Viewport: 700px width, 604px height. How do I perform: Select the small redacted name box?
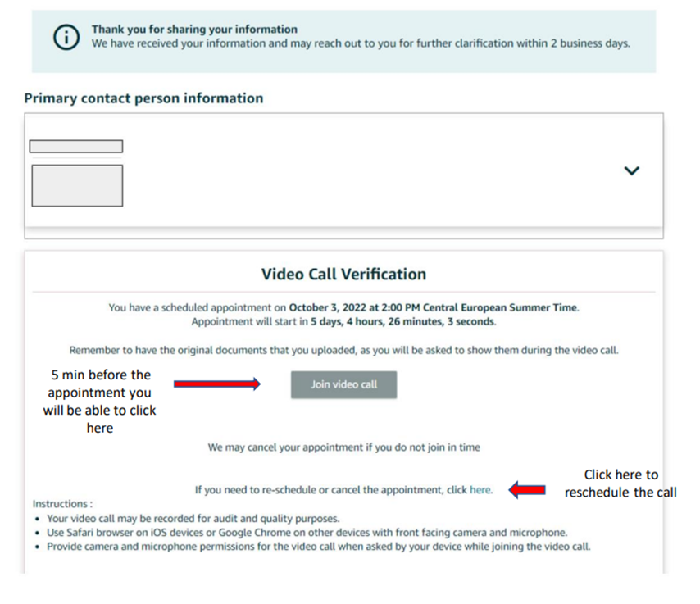coord(76,147)
